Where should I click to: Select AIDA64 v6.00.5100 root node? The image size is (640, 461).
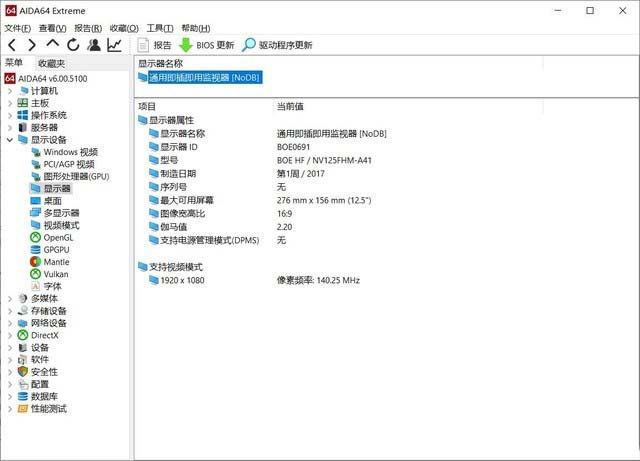(x=46, y=78)
